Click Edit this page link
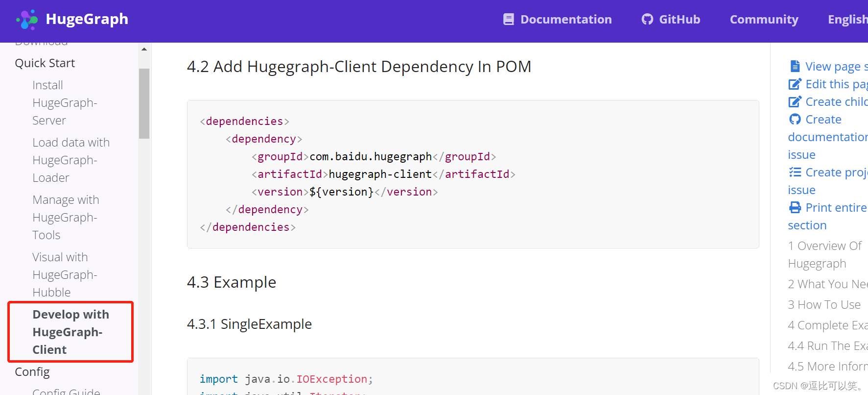 click(x=836, y=84)
